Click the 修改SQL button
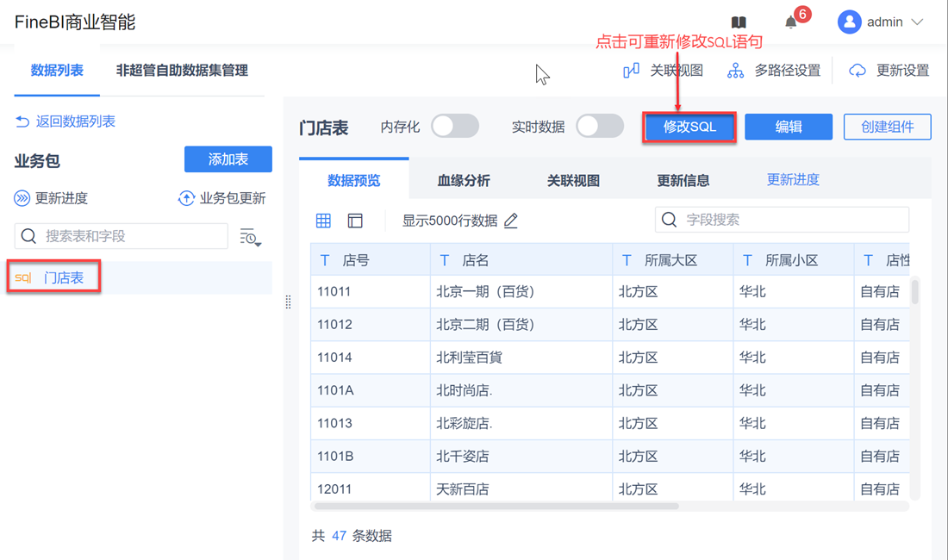Image resolution: width=948 pixels, height=560 pixels. (x=689, y=127)
